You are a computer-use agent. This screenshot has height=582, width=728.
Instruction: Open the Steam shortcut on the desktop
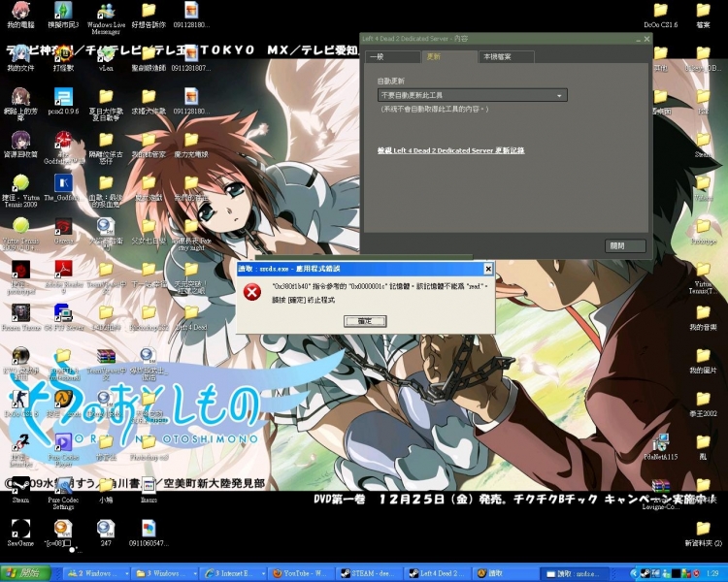(x=20, y=484)
